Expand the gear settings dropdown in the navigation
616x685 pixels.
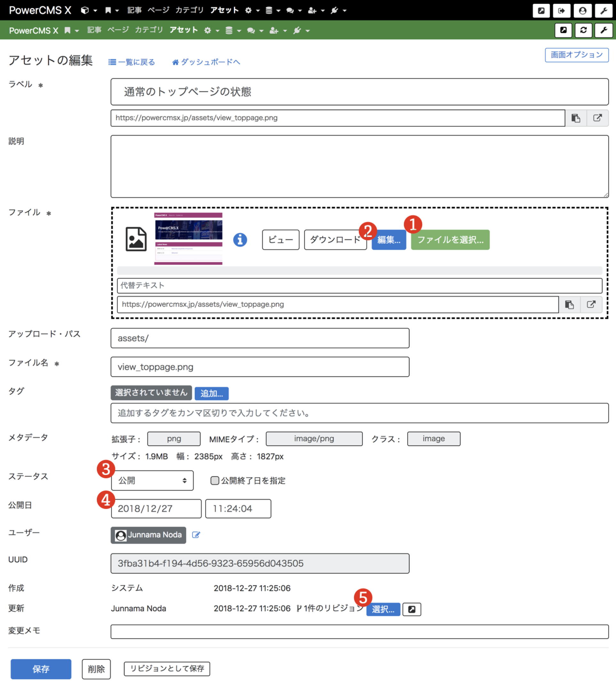coord(249,10)
